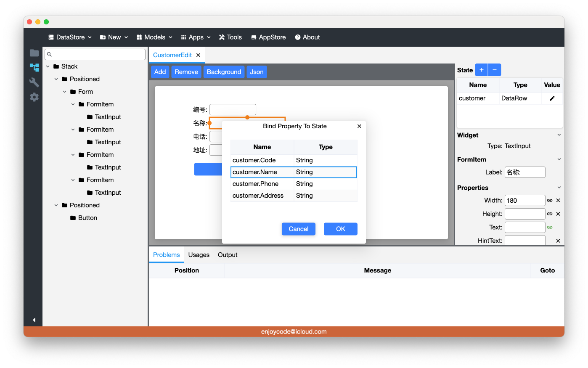Collapse the Properties section chevron
Viewport: 588px width, 368px height.
click(559, 188)
